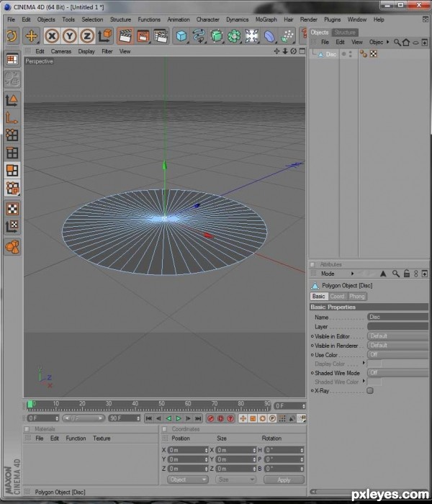Image resolution: width=432 pixels, height=504 pixels.
Task: Add a HyperNURBS green cube object
Action: click(x=217, y=36)
